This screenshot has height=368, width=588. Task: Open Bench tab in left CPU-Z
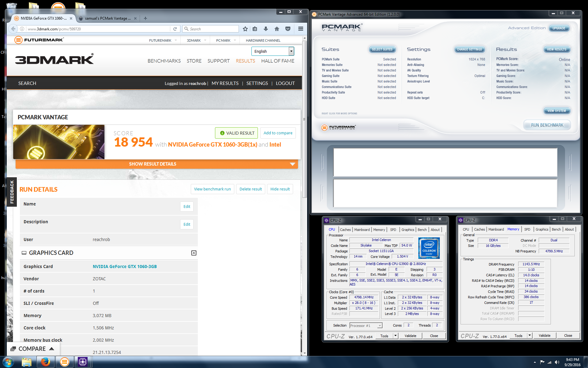point(422,230)
